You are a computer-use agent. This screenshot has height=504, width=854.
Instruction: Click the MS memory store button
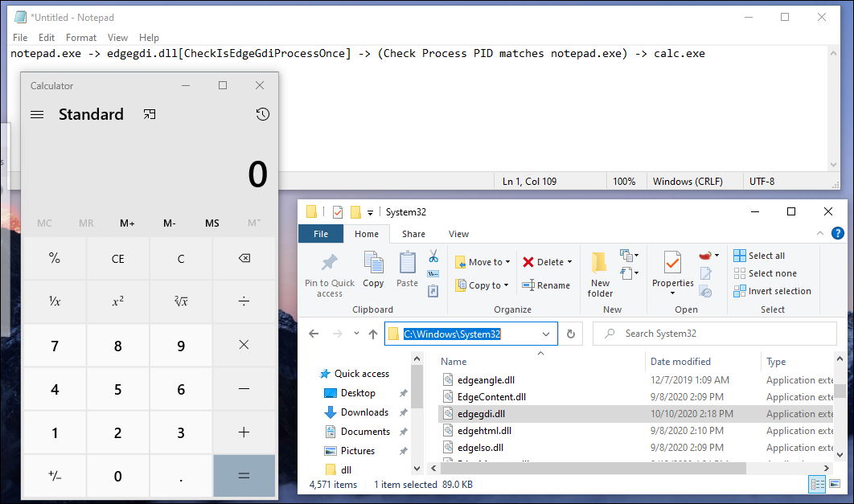pos(211,223)
